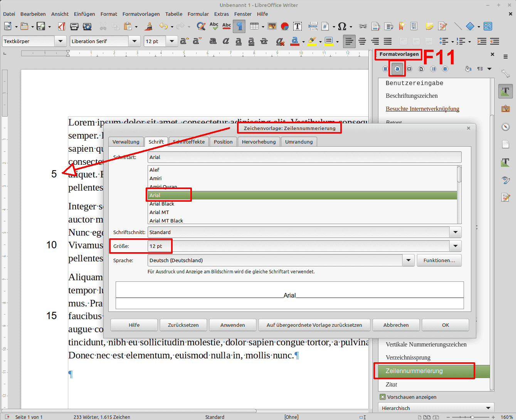Center align the paragraph

click(x=362, y=41)
